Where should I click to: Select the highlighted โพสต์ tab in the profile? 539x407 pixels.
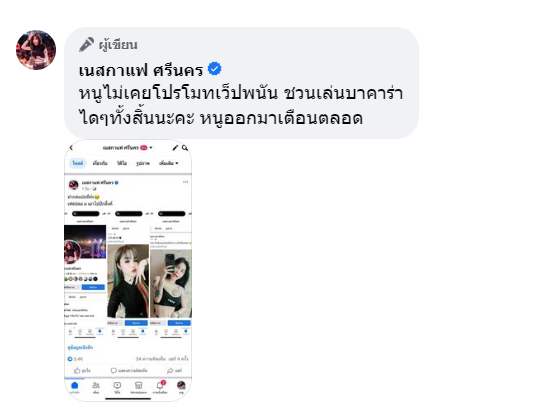click(78, 163)
